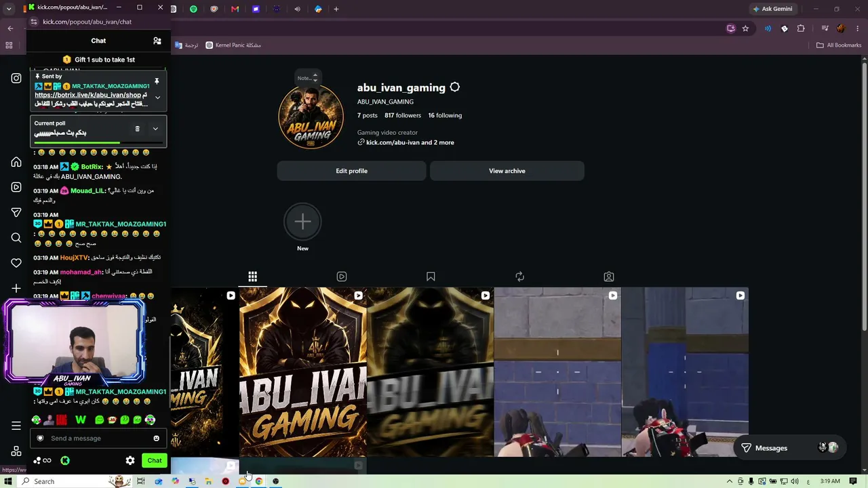Open Instagram search magnifier in the sidebar

coord(16,237)
